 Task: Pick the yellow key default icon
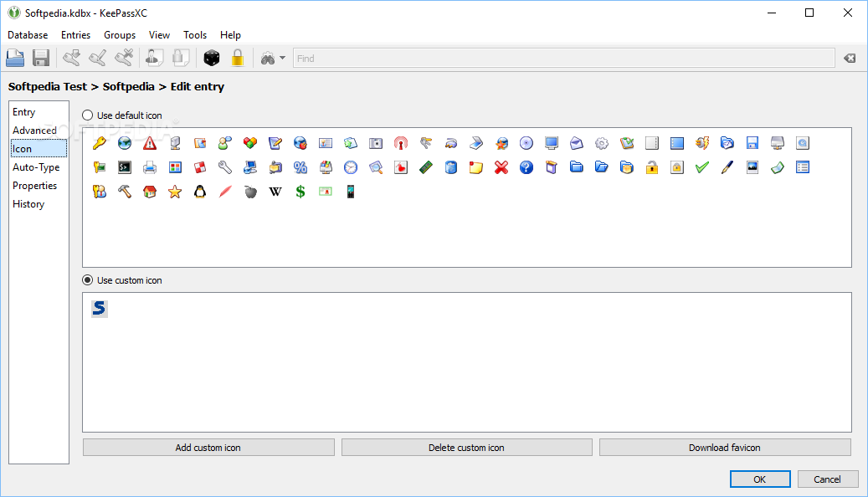tap(99, 143)
